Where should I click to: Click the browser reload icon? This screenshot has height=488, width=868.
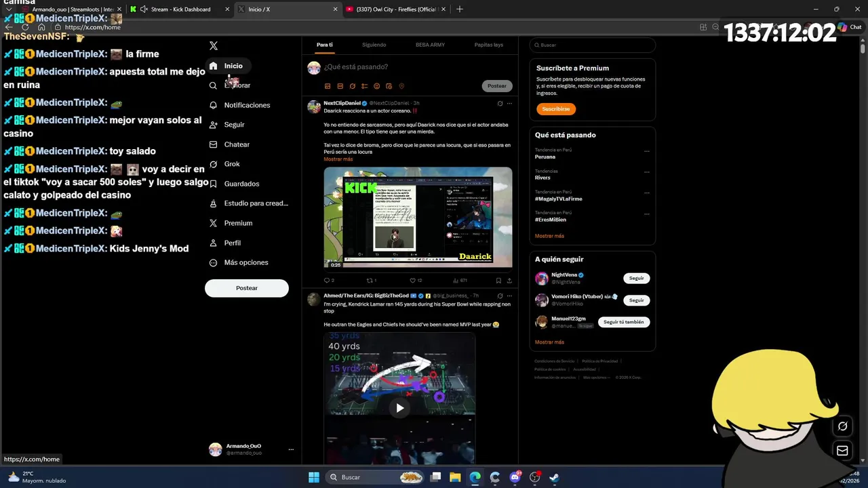coord(26,27)
